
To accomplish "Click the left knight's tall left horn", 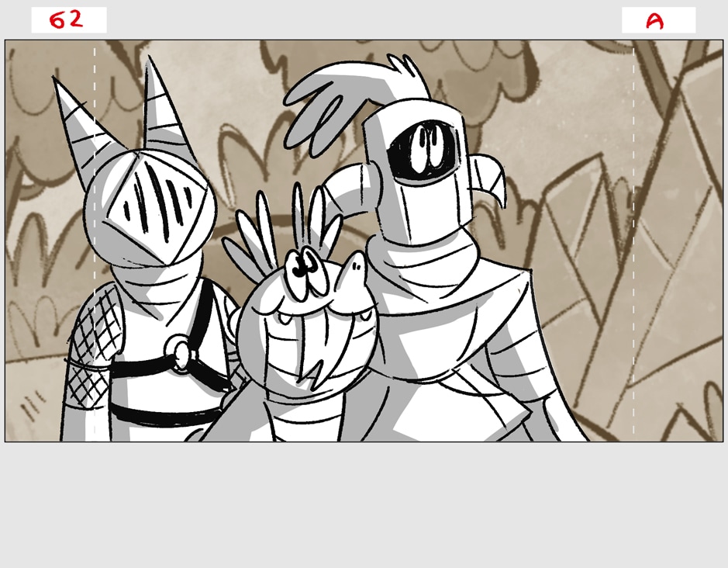I will 78,124.
